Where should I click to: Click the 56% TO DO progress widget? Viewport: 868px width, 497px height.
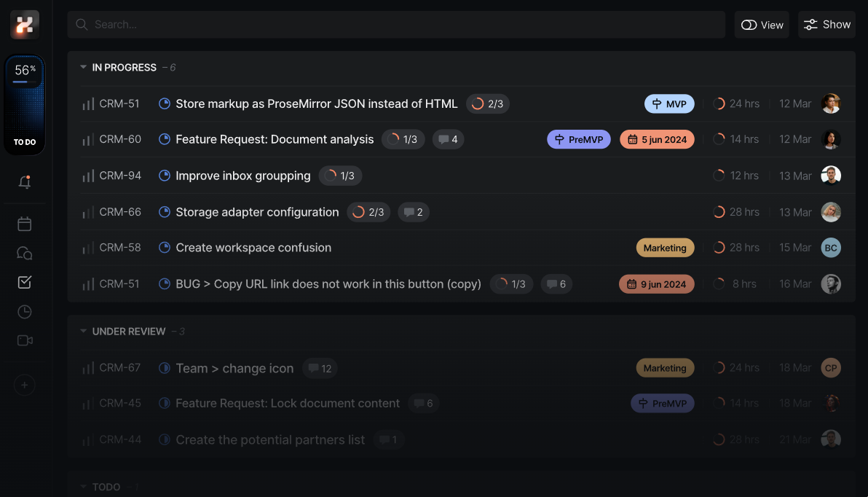coord(25,105)
